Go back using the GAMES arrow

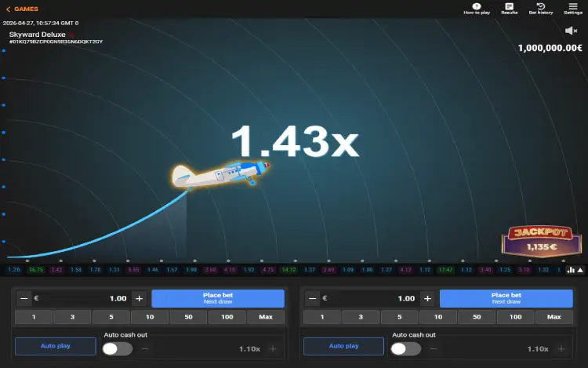(22, 9)
